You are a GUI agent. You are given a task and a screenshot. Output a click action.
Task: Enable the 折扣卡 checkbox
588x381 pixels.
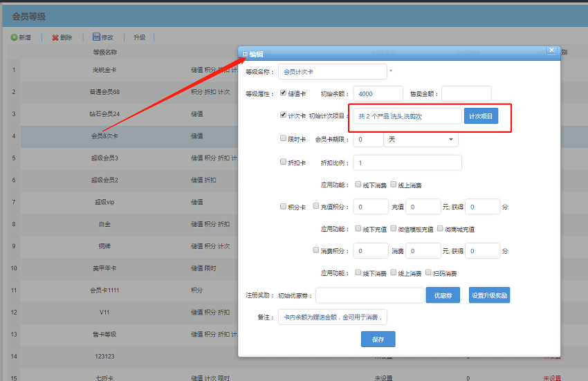click(283, 162)
